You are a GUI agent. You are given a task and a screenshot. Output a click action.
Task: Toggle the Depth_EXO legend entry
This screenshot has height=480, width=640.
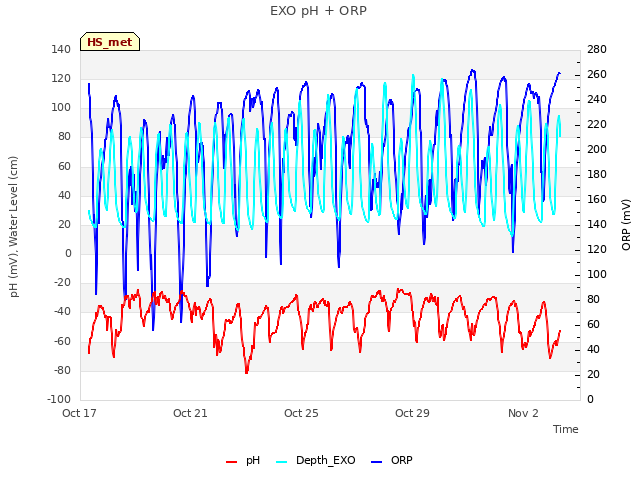[316, 460]
